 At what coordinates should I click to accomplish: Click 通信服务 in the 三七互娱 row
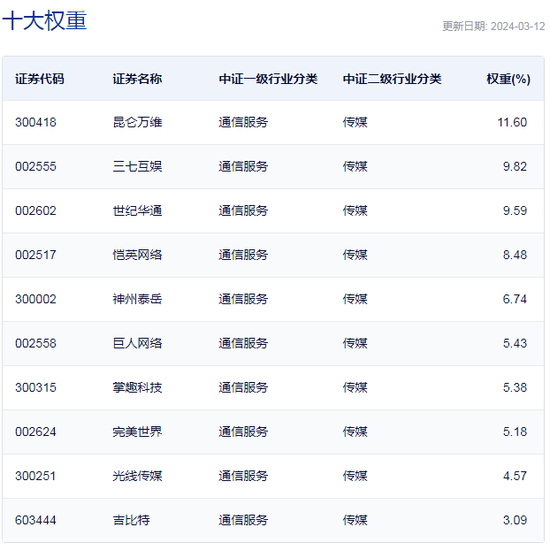tap(243, 167)
